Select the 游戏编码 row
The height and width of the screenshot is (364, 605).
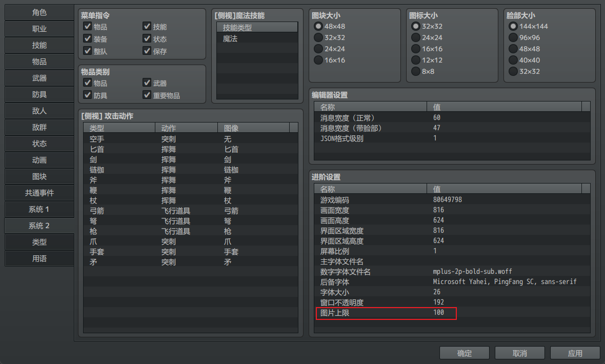tap(452, 200)
